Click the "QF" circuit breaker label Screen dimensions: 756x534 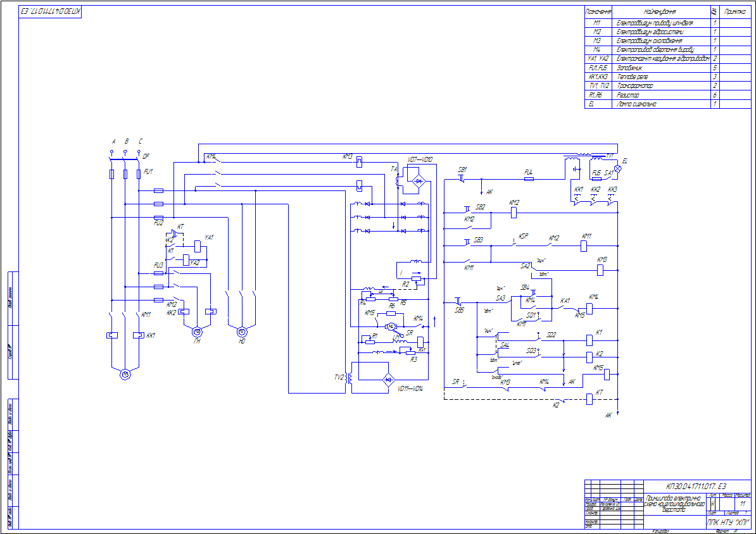pyautogui.click(x=146, y=157)
